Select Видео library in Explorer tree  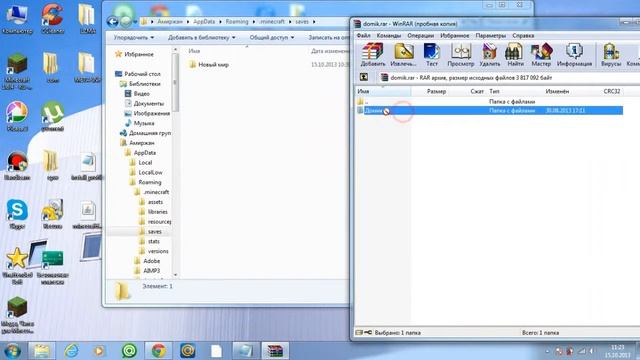[x=137, y=93]
